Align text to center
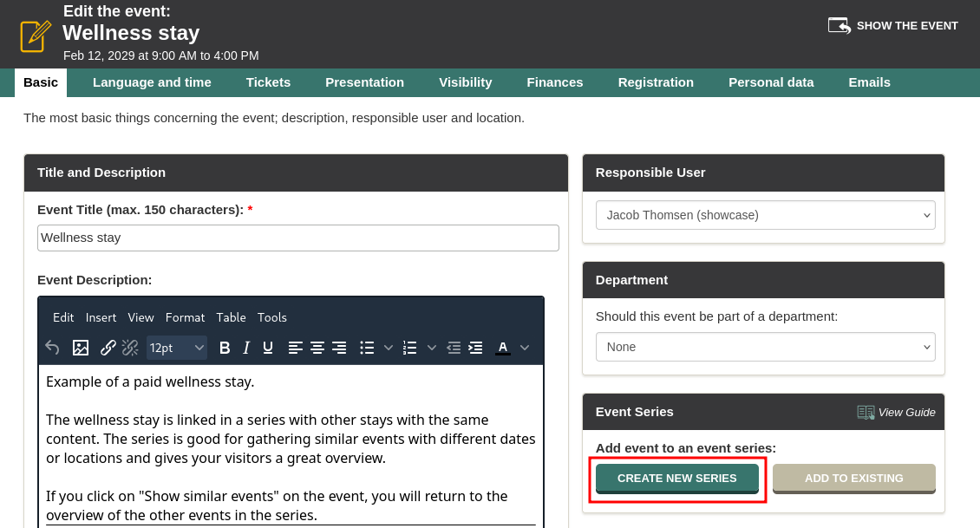 click(317, 348)
